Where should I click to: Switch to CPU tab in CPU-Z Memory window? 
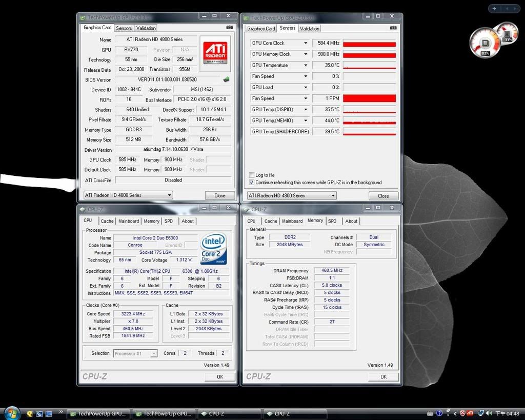click(251, 221)
